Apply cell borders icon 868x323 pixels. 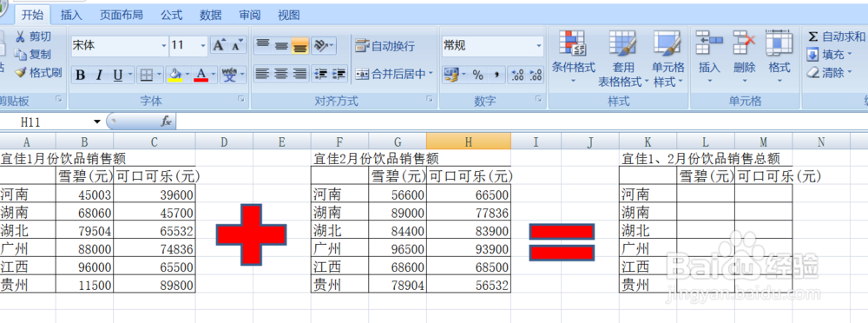tap(147, 75)
